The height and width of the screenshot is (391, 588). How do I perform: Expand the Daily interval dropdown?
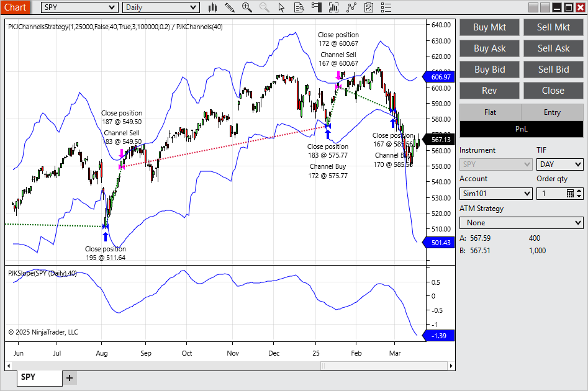(x=161, y=7)
